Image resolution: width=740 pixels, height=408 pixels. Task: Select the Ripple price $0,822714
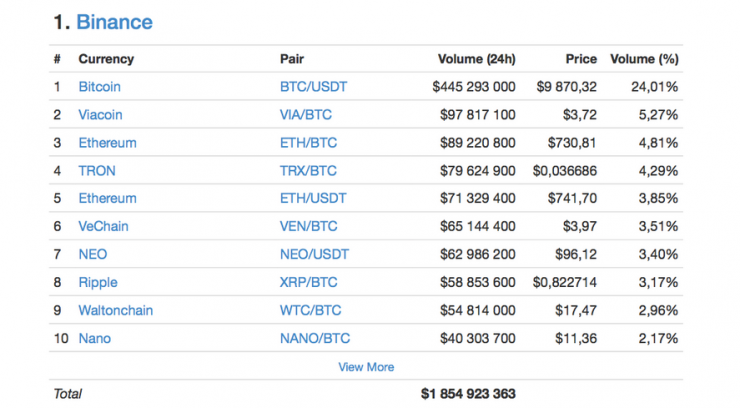565,283
